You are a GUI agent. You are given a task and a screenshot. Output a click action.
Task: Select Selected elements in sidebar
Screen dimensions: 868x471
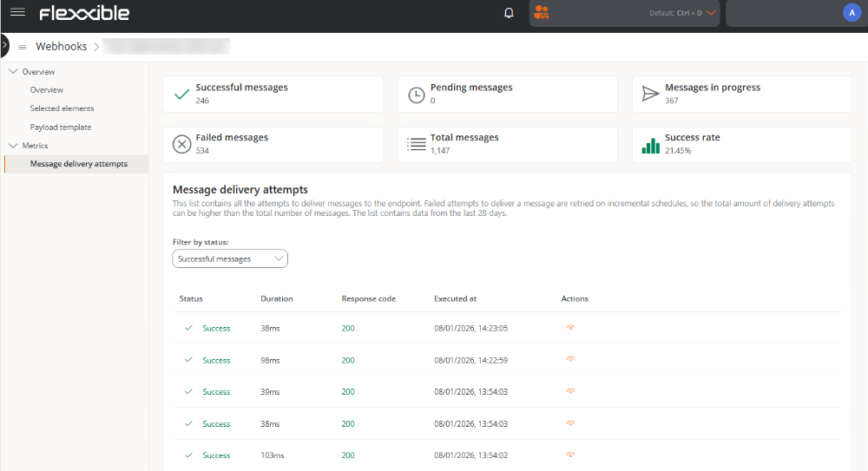click(62, 108)
